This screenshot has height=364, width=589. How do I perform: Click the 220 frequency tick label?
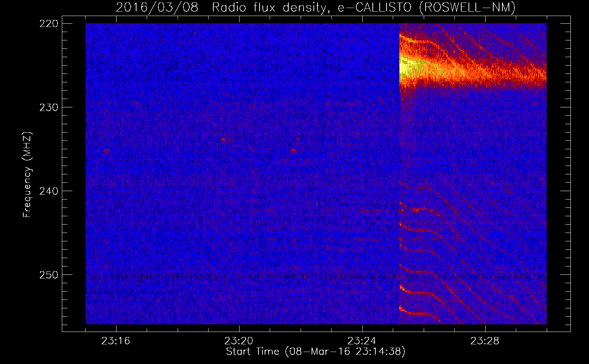pyautogui.click(x=49, y=24)
